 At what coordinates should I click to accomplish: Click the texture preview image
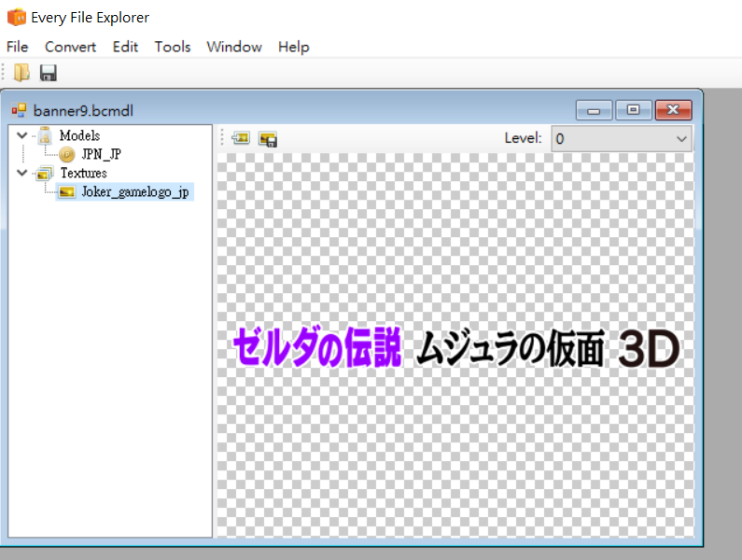tap(455, 345)
